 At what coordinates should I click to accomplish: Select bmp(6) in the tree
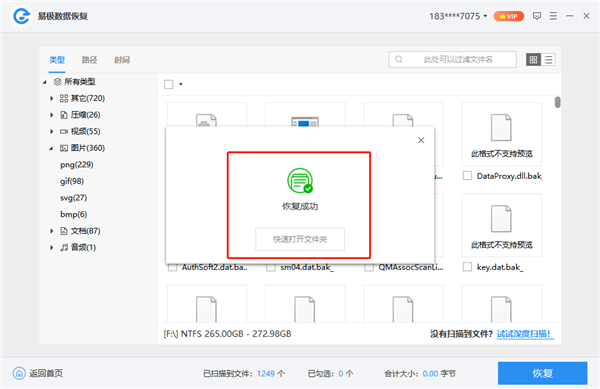pos(73,214)
